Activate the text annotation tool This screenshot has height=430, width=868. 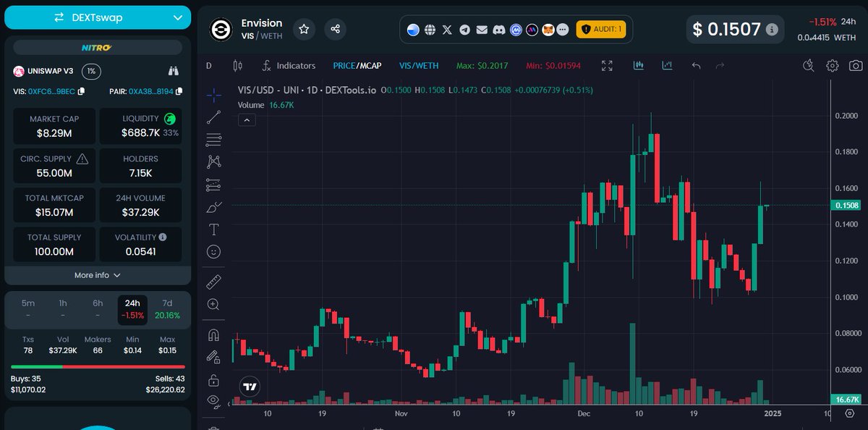(213, 229)
